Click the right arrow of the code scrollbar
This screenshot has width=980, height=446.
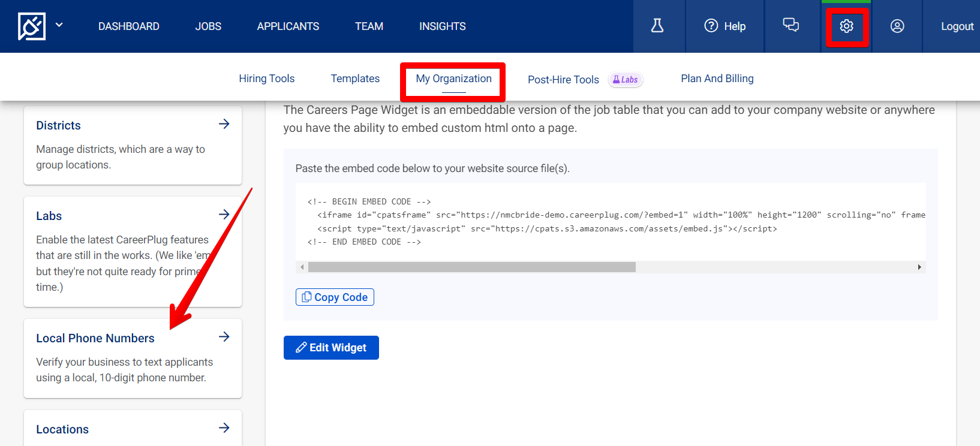pos(919,267)
